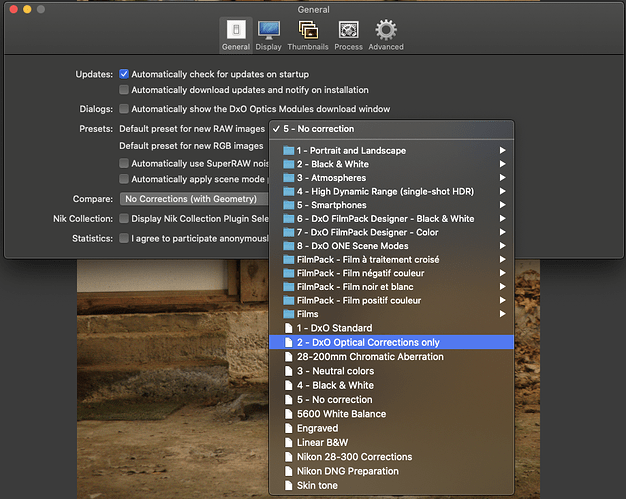The image size is (626, 499).
Task: Click document icon beside DxO Optical Corrections only
Action: (288, 343)
